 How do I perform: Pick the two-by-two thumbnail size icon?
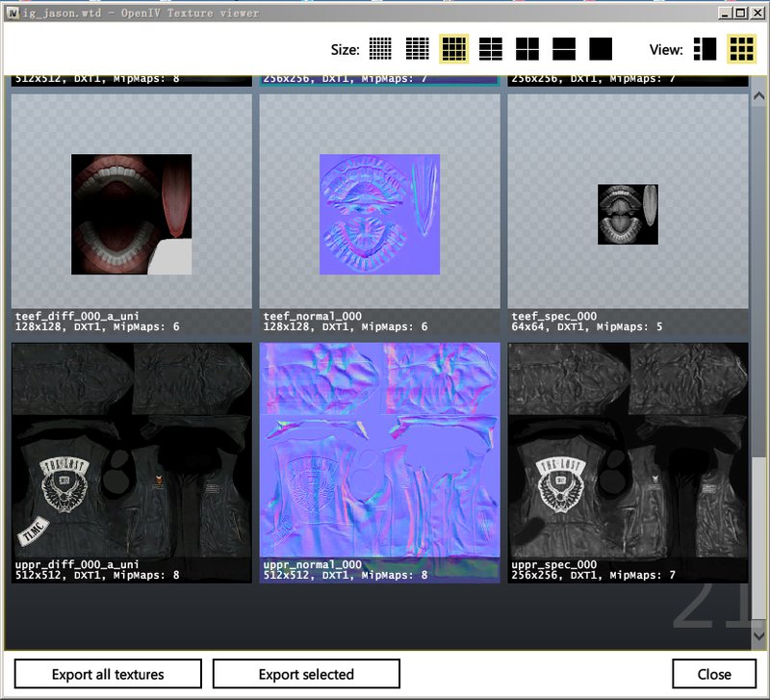tap(527, 49)
